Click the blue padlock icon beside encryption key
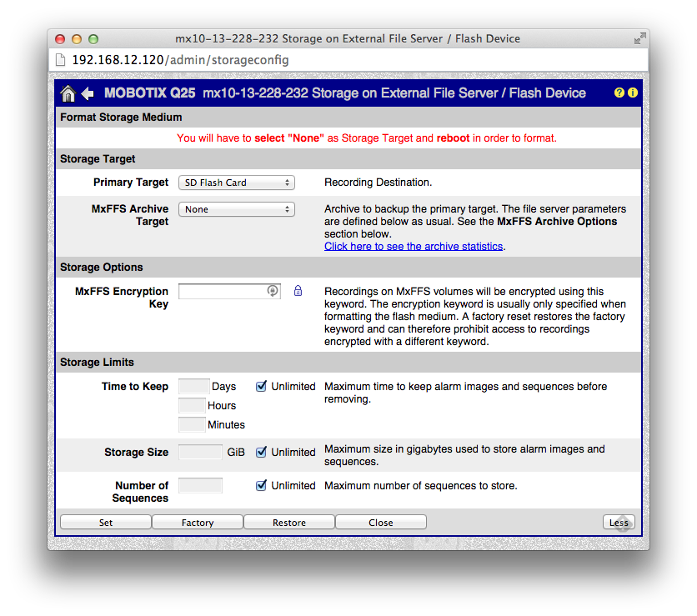The height and width of the screenshot is (616, 697). click(x=298, y=291)
